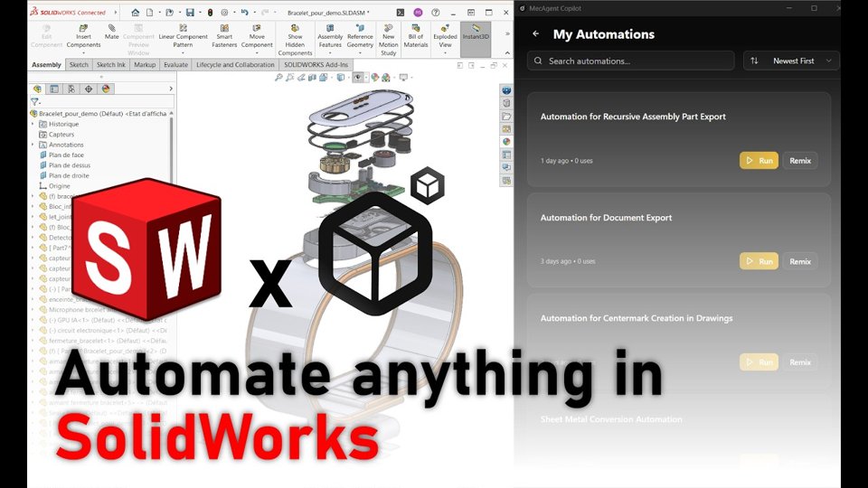
Task: Remix the Centermark Creation automation
Action: [800, 361]
